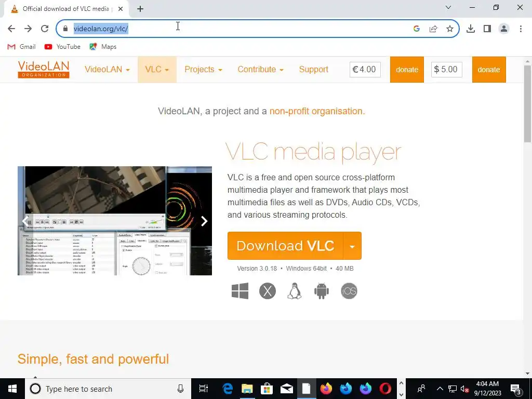Open Microsoft Store from the taskbar
This screenshot has width=532, height=399.
(267, 389)
